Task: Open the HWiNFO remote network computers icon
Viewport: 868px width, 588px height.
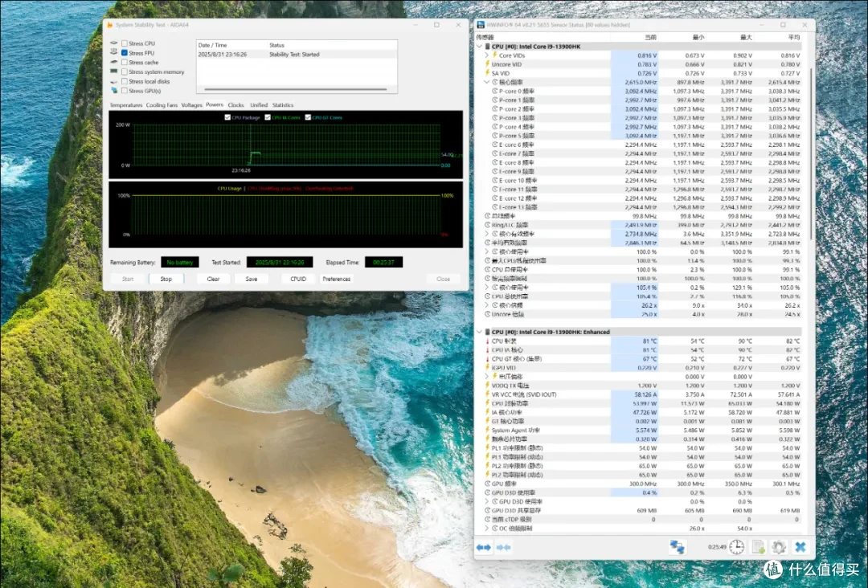Action: point(677,547)
